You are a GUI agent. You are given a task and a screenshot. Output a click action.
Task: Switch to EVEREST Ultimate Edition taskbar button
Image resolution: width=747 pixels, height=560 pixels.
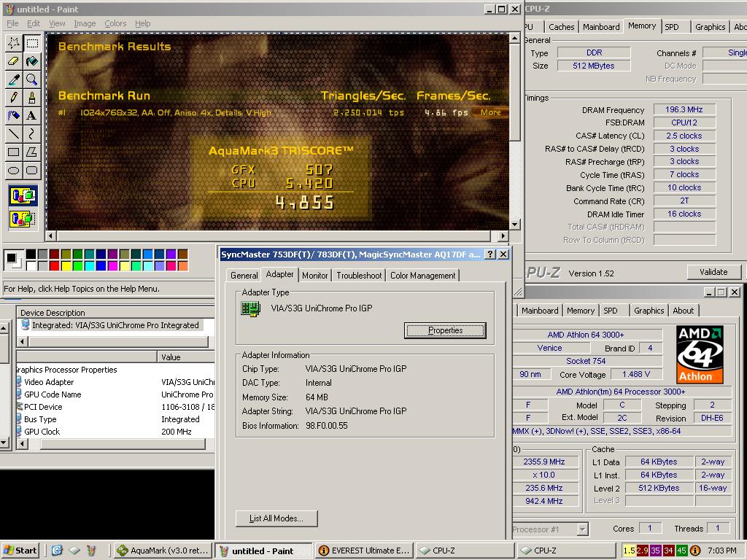click(x=364, y=551)
